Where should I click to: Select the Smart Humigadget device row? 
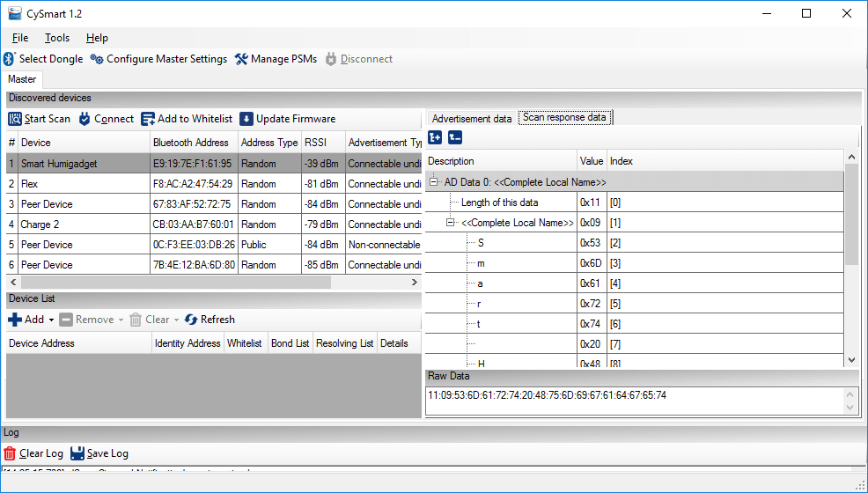point(214,164)
